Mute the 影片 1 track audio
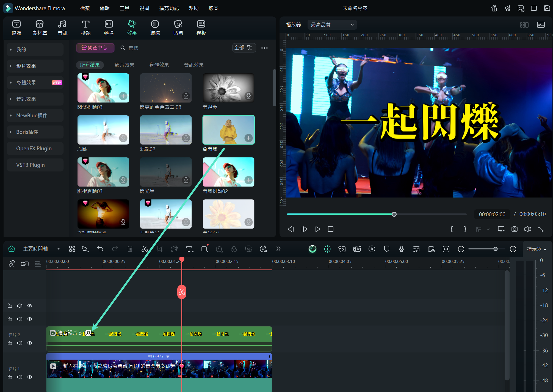Image resolution: width=553 pixels, height=392 pixels. coord(20,377)
